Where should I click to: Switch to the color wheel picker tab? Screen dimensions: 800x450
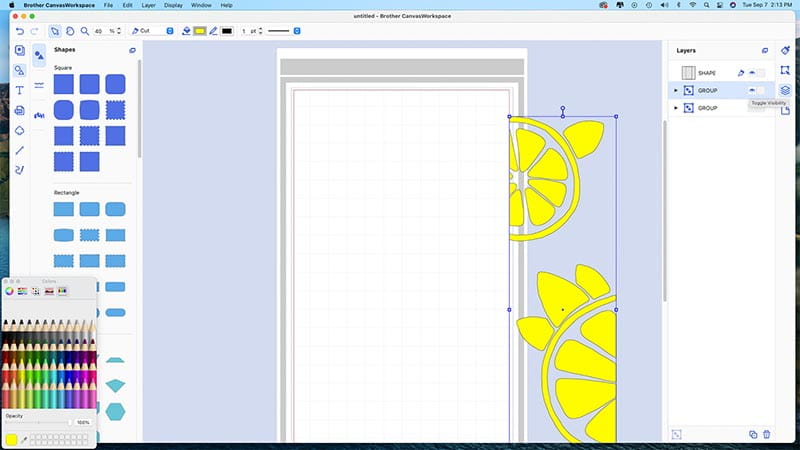click(10, 291)
